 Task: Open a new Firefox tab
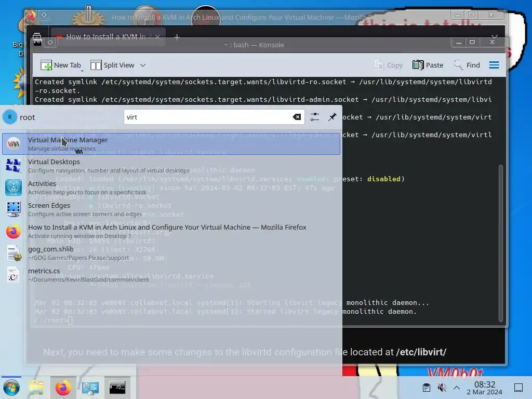point(177,37)
